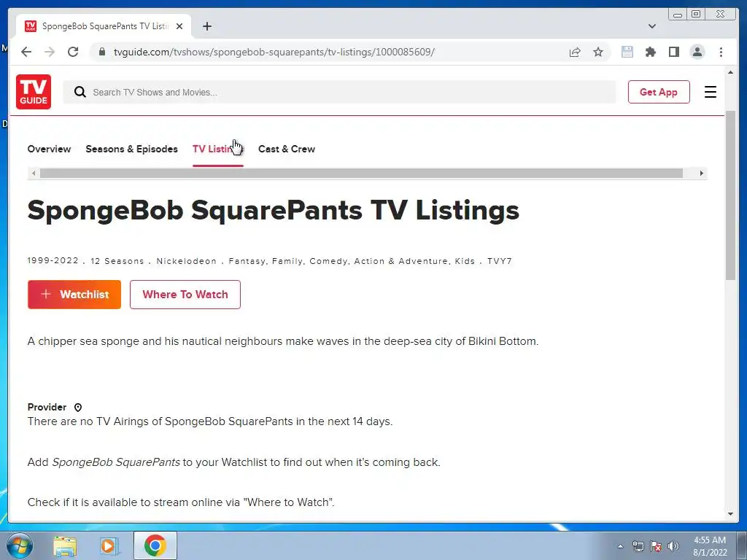The image size is (747, 560).
Task: Click the search magnifier icon
Action: (x=80, y=92)
